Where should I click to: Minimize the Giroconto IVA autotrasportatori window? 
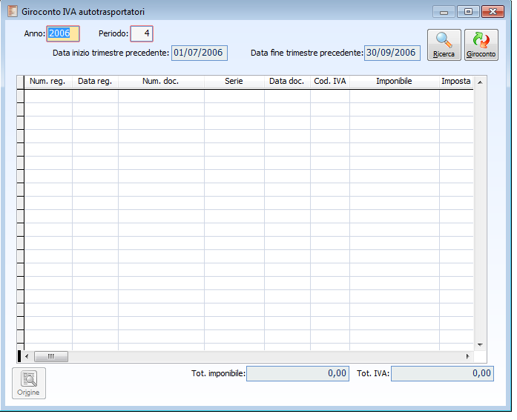(444, 12)
